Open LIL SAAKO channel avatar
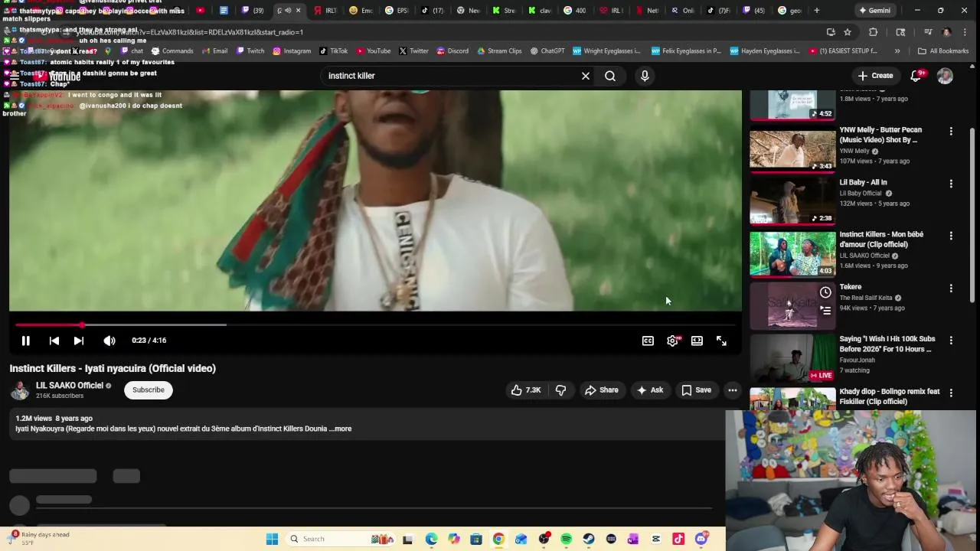980x551 pixels. (x=19, y=390)
